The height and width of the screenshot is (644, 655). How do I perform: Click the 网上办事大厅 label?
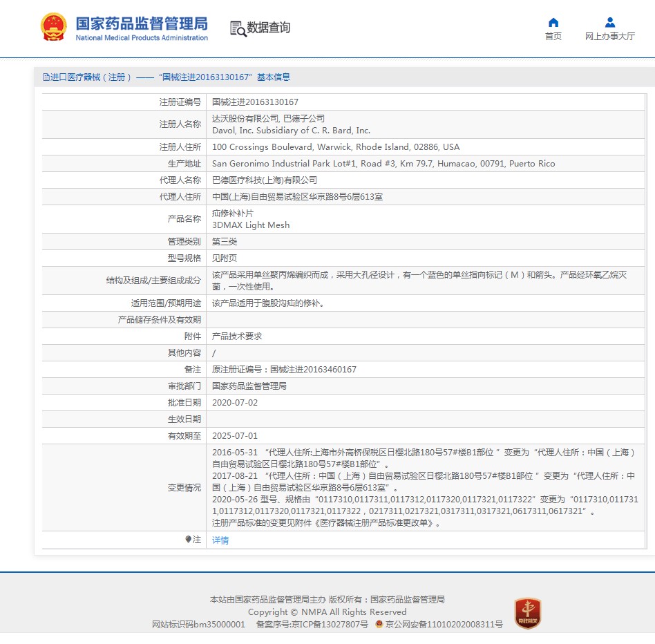pyautogui.click(x=610, y=37)
